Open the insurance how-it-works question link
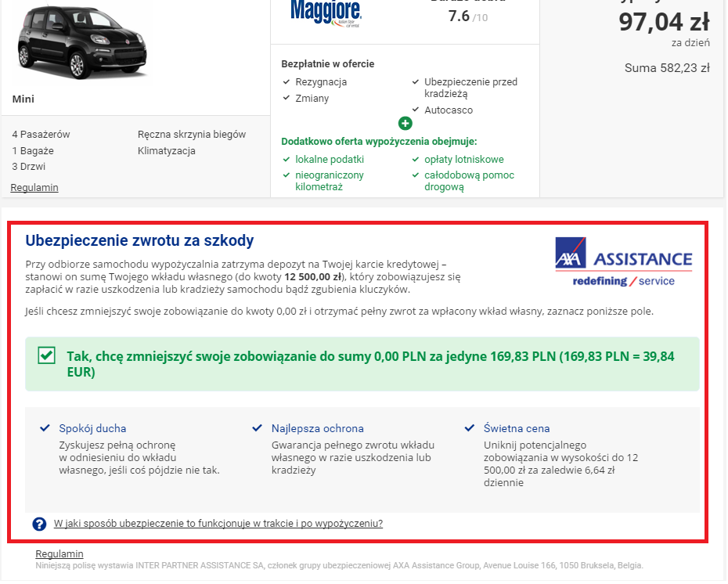The height and width of the screenshot is (584, 728). point(218,525)
